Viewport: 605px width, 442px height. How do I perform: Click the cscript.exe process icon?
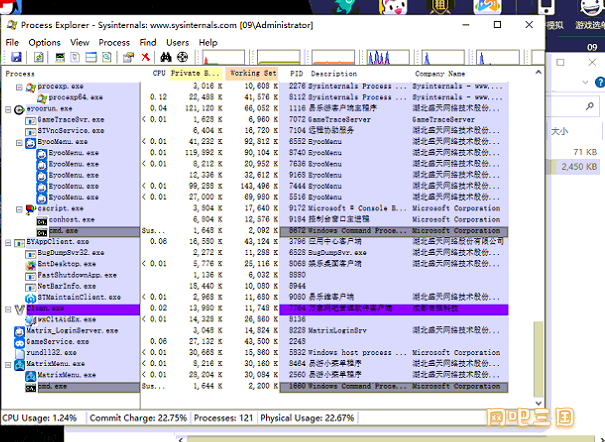pos(31,209)
